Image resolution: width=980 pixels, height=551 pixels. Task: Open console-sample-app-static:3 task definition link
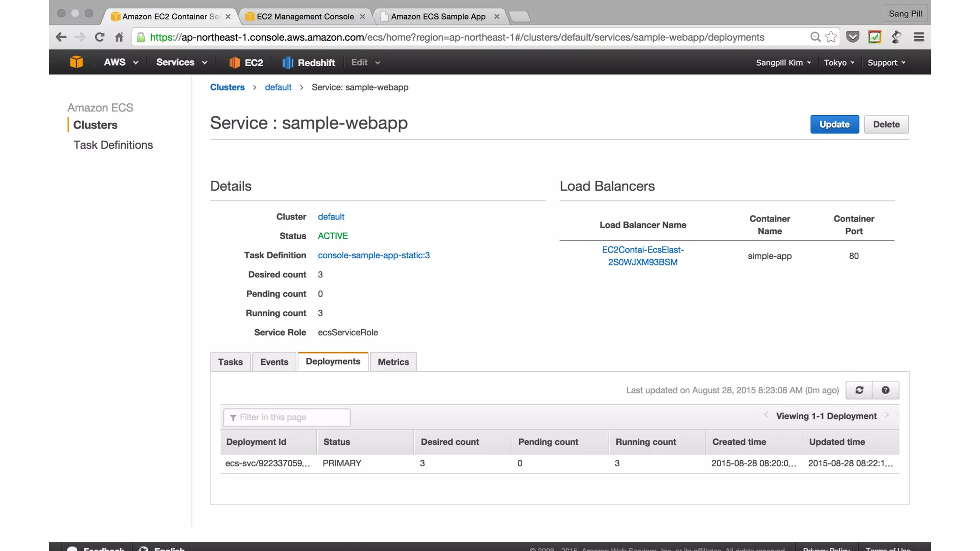(x=374, y=255)
